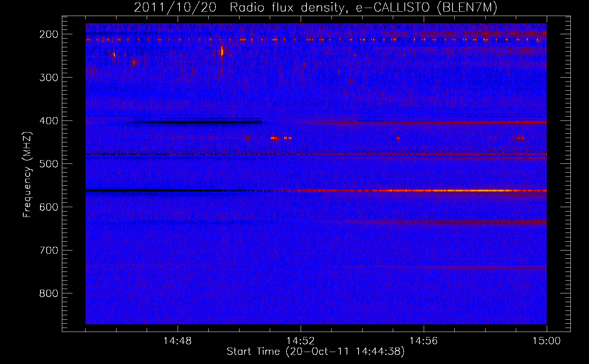This screenshot has height=364, width=589.
Task: Select the 600 frequency tick label
Action: pos(49,207)
